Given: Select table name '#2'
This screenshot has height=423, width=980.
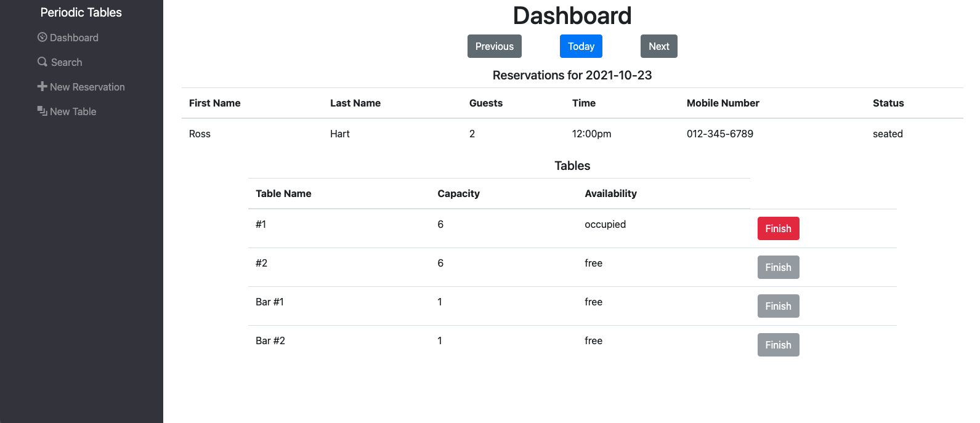Looking at the screenshot, I should [x=262, y=263].
